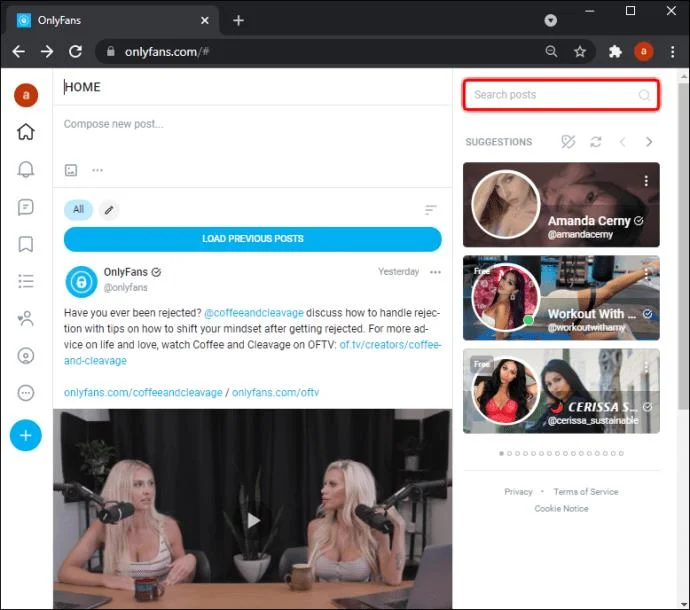
Task: Click the pencil edit filter icon
Action: [x=109, y=210]
